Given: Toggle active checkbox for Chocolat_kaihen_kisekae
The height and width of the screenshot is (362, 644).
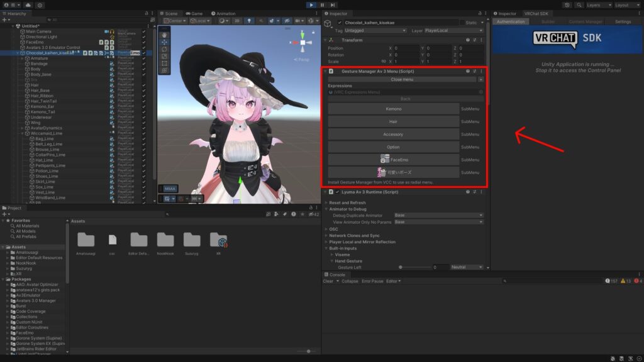Looking at the screenshot, I should tap(340, 23).
